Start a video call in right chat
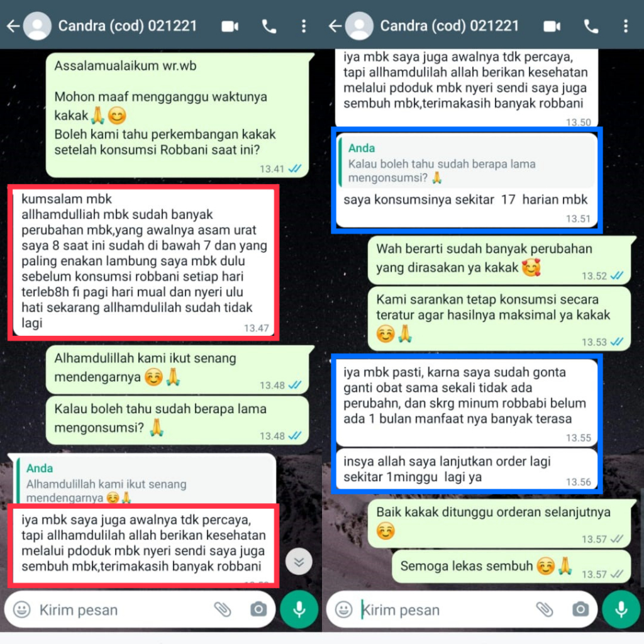This screenshot has height=644, width=644. tap(552, 26)
